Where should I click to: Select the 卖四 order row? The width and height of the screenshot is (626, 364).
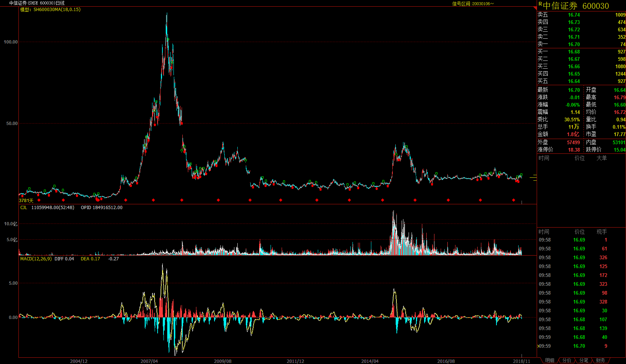tap(581, 22)
